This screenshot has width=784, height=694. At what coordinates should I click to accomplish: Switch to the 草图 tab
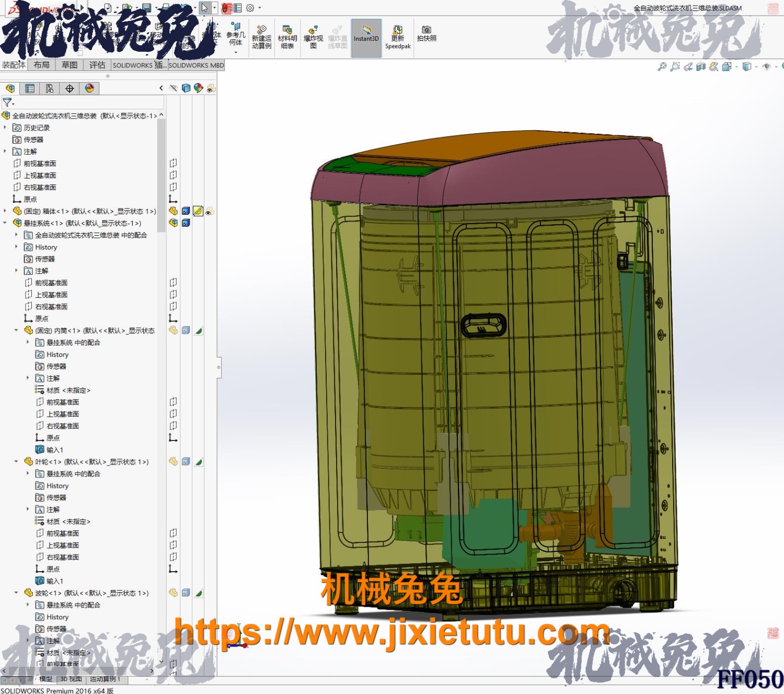69,65
